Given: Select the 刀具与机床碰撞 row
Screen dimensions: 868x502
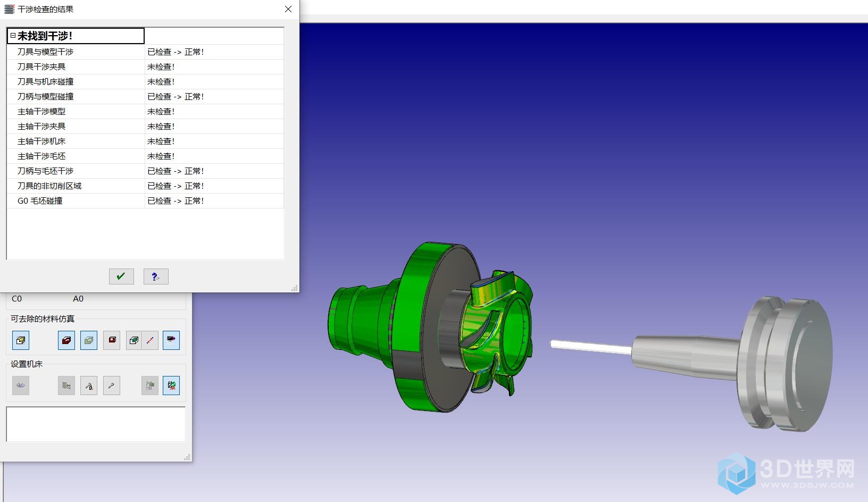Looking at the screenshot, I should tap(145, 81).
